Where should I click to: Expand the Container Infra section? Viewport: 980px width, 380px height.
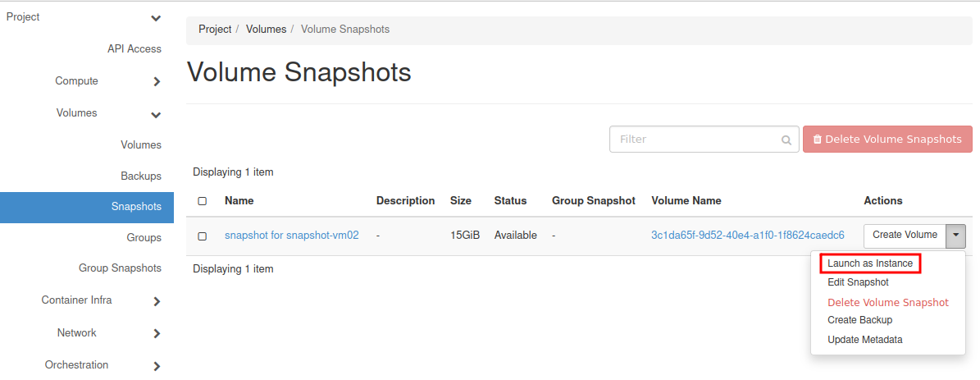[x=156, y=301]
